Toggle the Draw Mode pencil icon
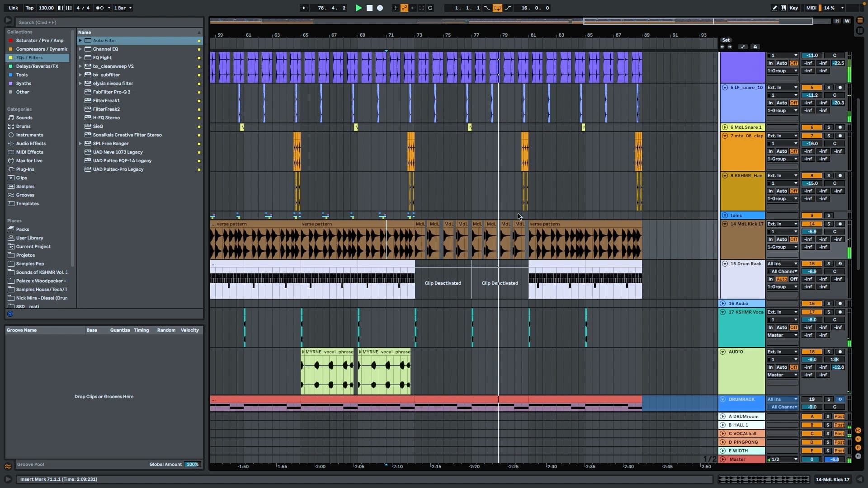The image size is (868, 488). coord(774,8)
